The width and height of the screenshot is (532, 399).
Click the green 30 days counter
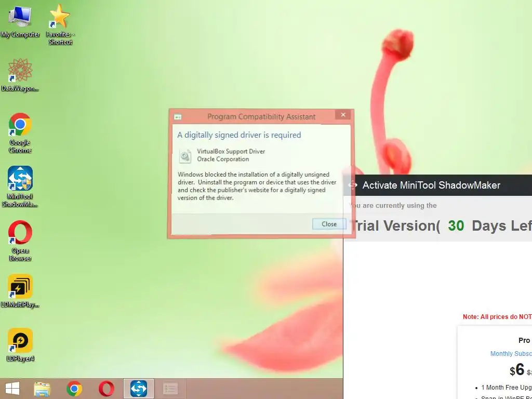coord(456,225)
